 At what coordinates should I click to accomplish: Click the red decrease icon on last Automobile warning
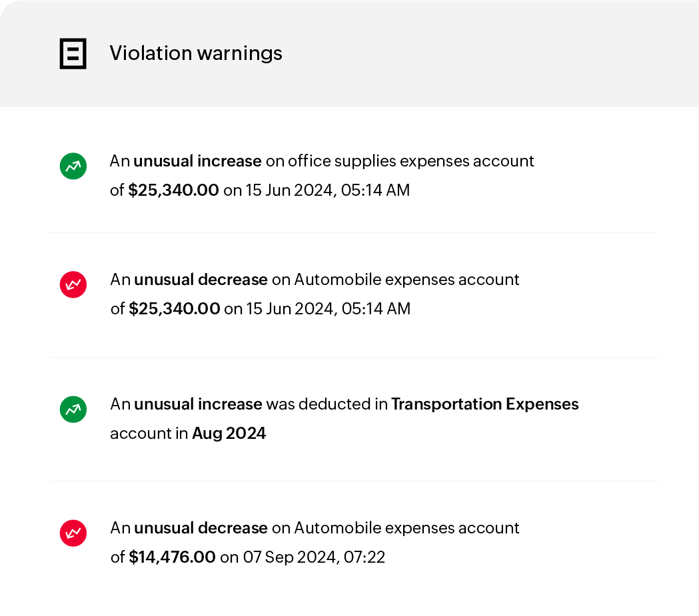click(x=73, y=533)
